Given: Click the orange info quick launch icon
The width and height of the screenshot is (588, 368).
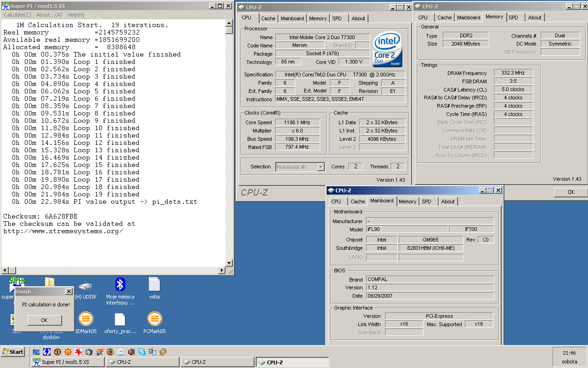Looking at the screenshot, I should click(x=57, y=352).
